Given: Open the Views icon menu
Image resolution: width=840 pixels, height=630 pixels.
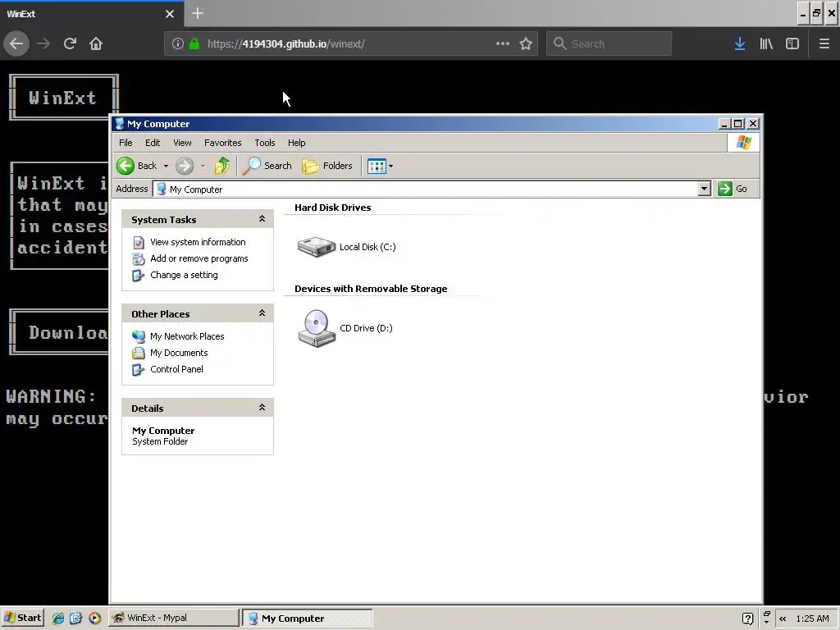Looking at the screenshot, I should (x=380, y=166).
